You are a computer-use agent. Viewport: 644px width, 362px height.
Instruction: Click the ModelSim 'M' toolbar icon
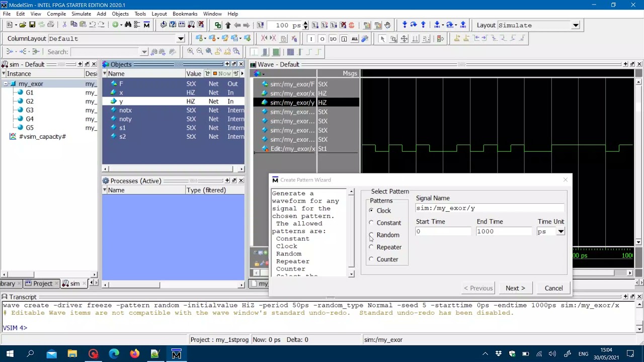pos(146,25)
